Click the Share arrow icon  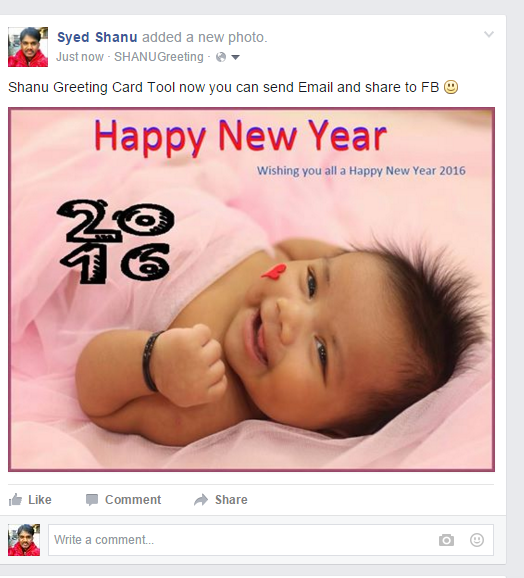pos(201,500)
